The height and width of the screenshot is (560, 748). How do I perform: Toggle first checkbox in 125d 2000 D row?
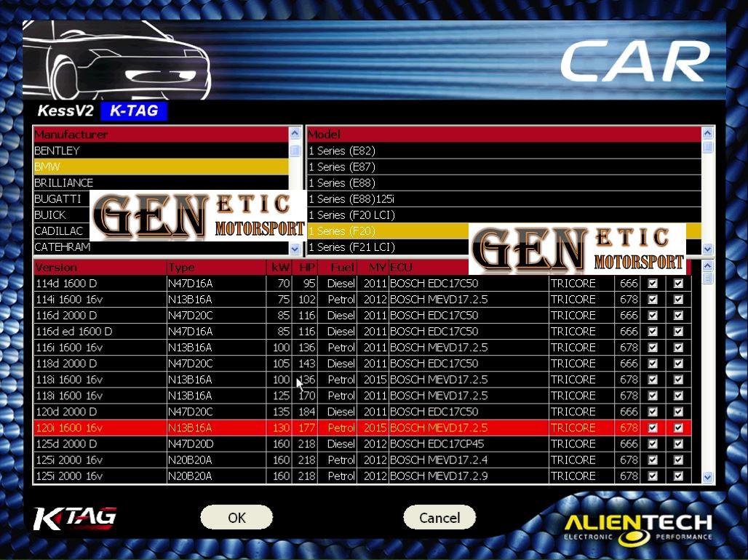(x=653, y=444)
